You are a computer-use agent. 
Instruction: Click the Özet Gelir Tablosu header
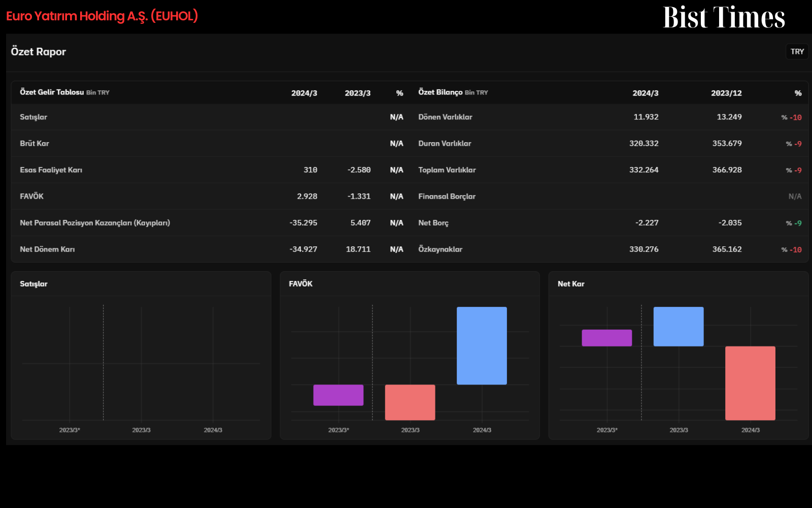pyautogui.click(x=52, y=92)
